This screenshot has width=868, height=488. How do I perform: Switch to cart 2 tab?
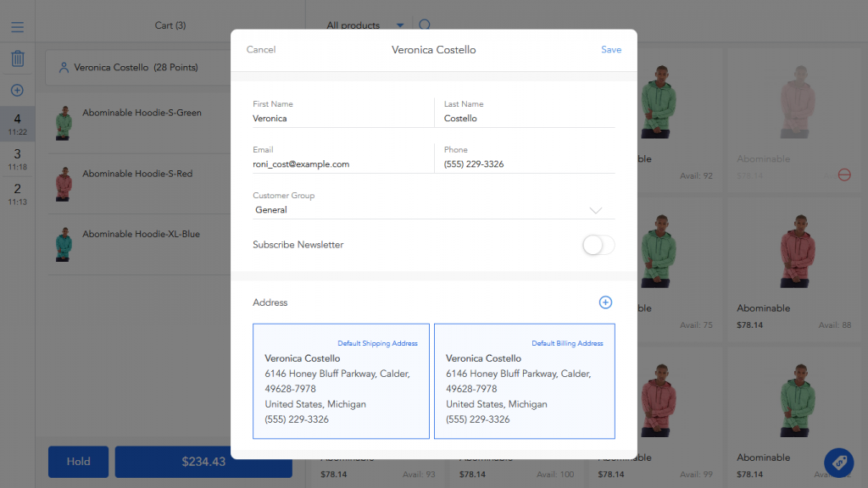(17, 193)
